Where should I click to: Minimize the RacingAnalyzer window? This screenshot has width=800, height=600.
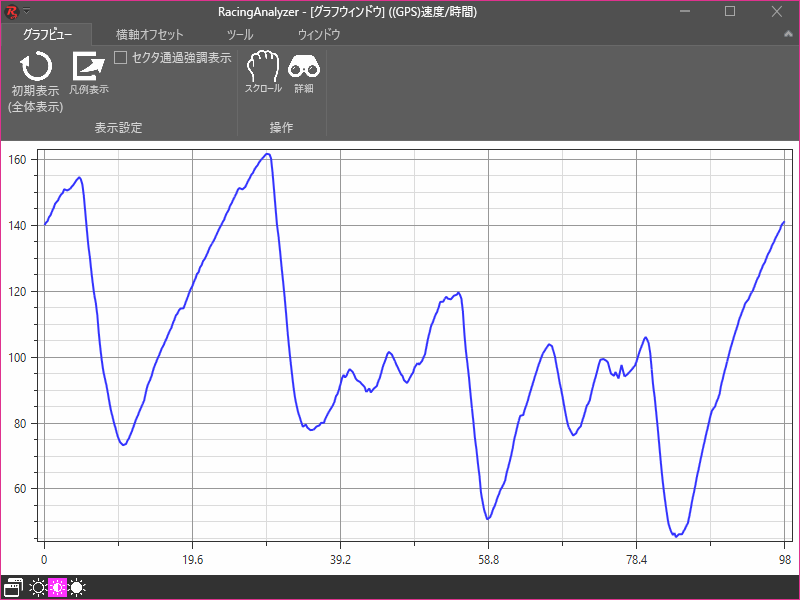click(684, 11)
